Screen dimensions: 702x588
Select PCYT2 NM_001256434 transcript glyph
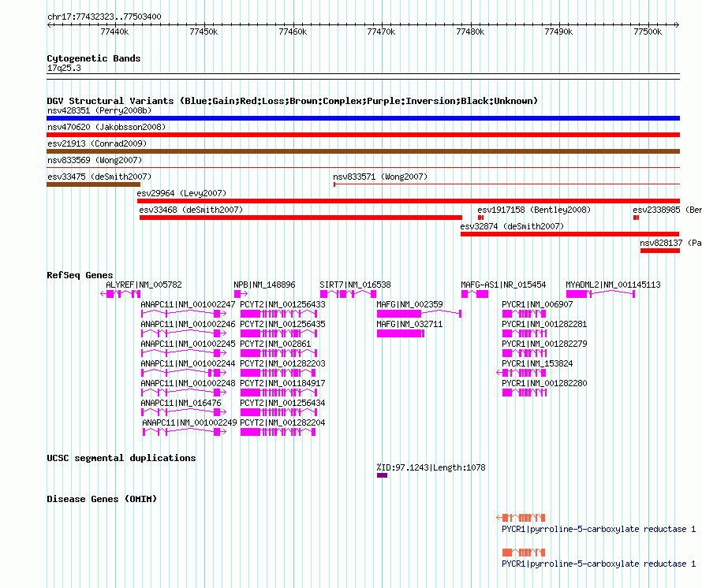[x=279, y=411]
